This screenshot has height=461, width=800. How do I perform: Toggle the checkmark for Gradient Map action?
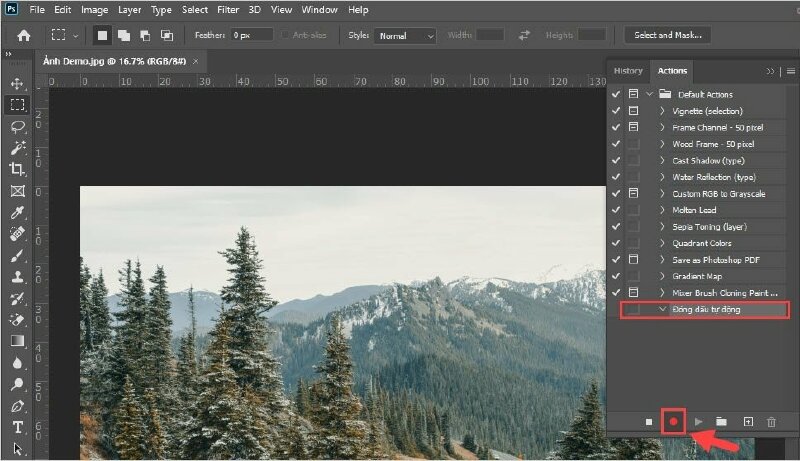click(x=616, y=276)
